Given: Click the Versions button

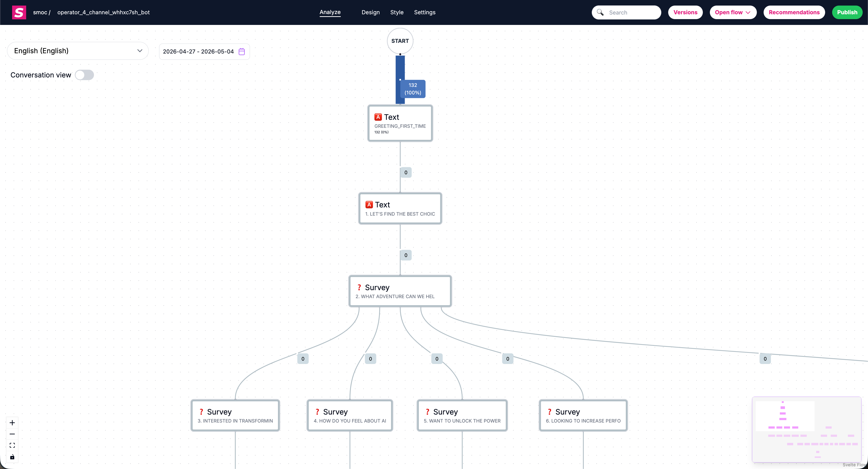Looking at the screenshot, I should (685, 12).
